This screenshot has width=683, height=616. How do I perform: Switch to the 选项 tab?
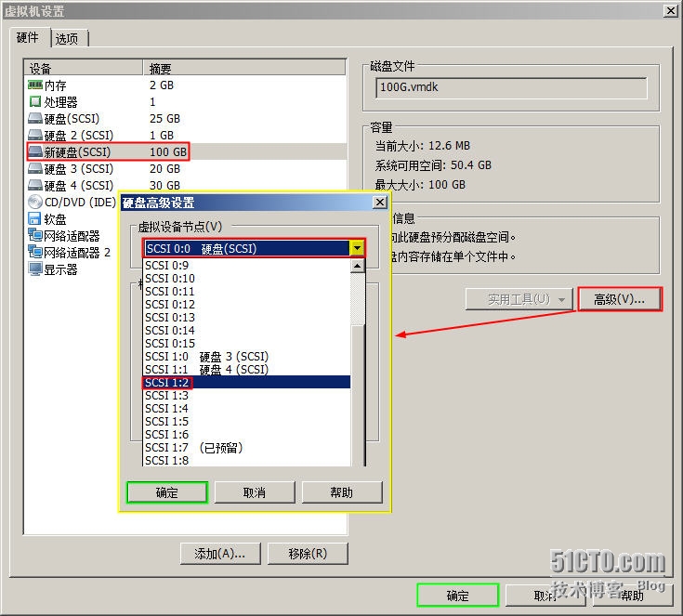coord(67,39)
